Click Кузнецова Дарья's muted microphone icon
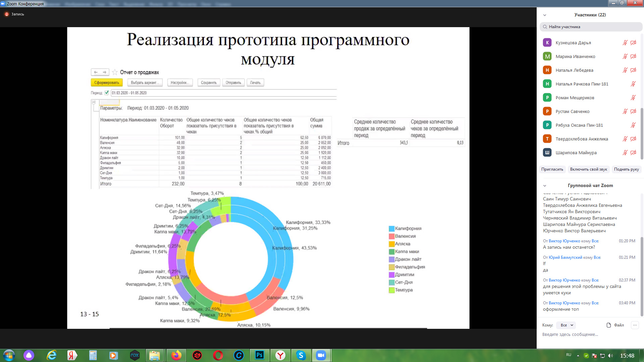644x362 pixels. coord(625,43)
